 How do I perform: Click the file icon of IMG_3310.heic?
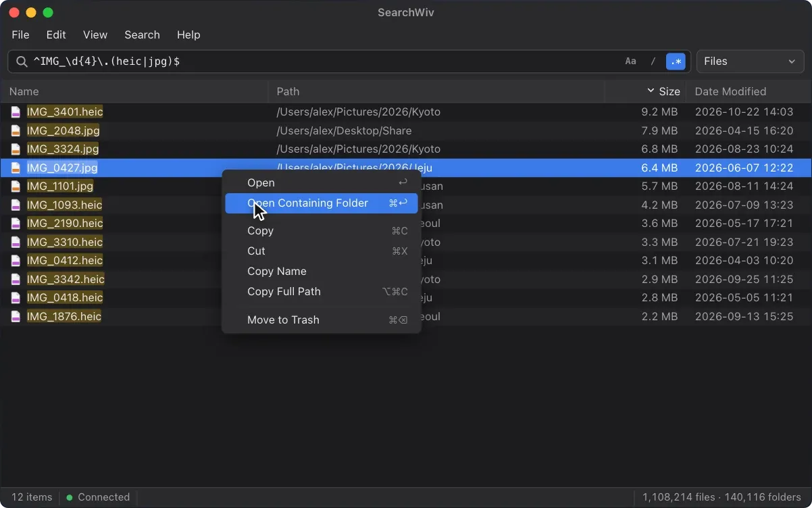[x=16, y=242]
